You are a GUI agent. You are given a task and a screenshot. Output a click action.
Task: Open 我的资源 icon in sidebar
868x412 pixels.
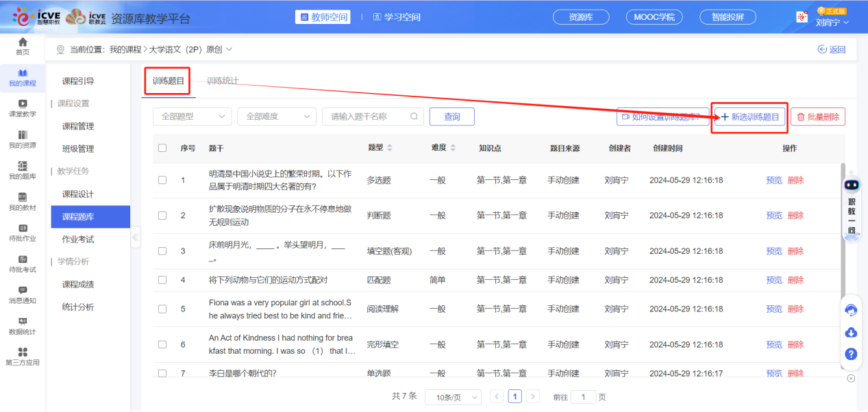coord(23,139)
